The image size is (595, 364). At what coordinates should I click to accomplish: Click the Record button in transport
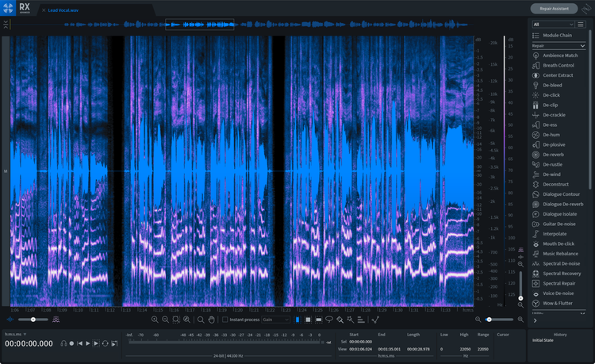tap(71, 343)
